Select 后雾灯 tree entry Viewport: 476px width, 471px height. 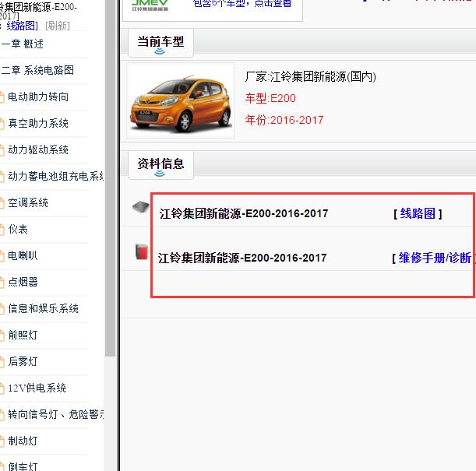[x=23, y=361]
